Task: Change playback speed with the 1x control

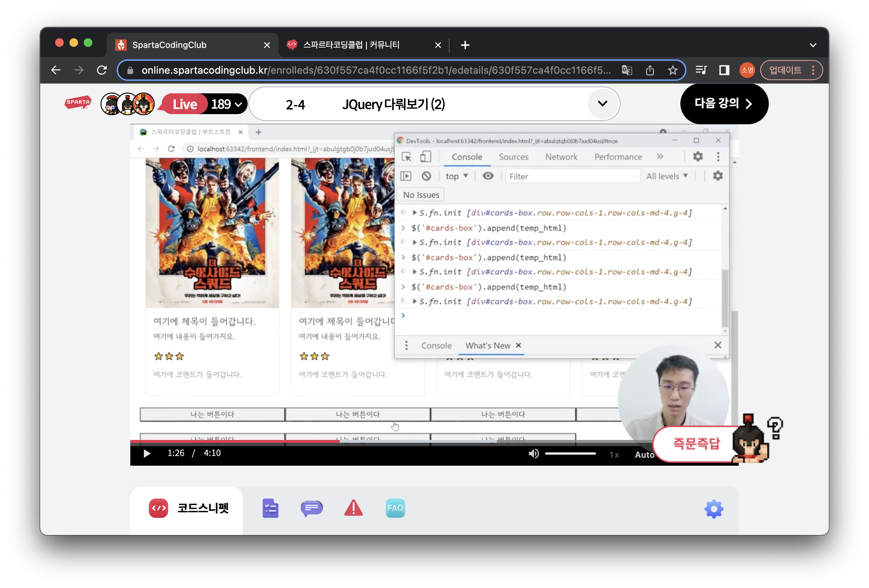Action: pyautogui.click(x=614, y=455)
